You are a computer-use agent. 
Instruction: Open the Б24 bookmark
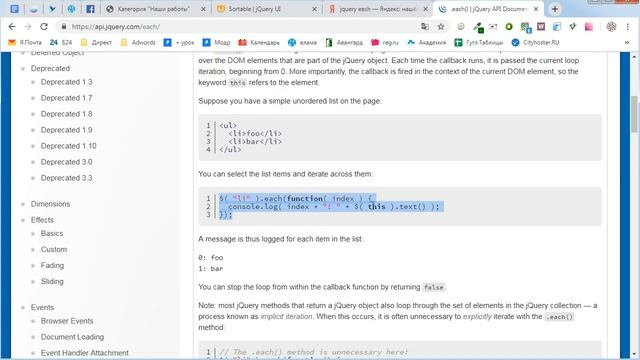[61, 42]
